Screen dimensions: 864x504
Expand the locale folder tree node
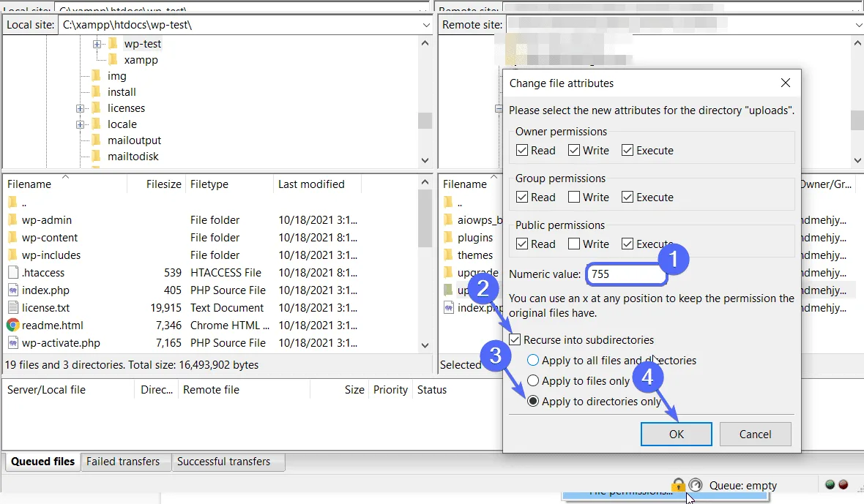coord(81,124)
